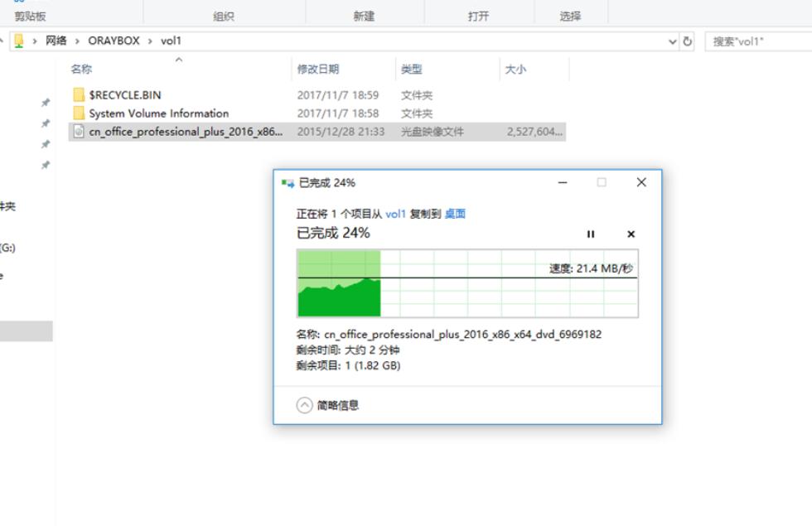This screenshot has width=812, height=526.
Task: Click the refresh icon beside the address bar
Action: point(688,41)
